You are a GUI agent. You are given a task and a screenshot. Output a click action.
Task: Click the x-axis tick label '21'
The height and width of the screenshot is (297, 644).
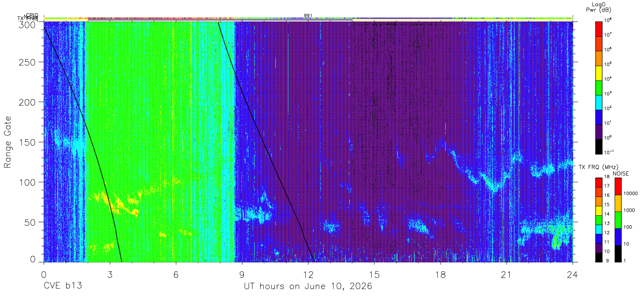507,274
